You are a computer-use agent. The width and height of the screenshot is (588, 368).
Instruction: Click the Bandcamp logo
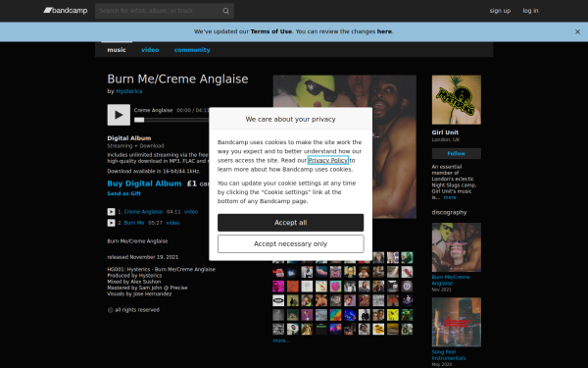66,11
